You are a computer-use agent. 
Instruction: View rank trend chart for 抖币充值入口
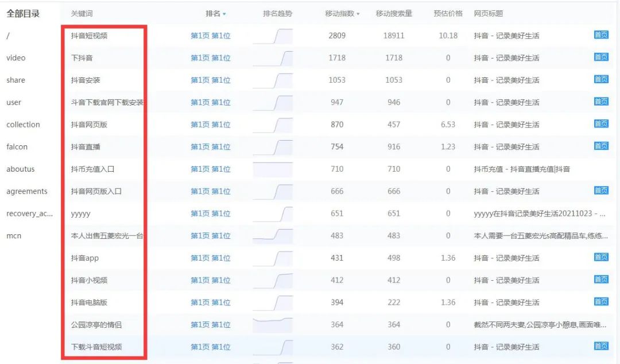pyautogui.click(x=273, y=169)
